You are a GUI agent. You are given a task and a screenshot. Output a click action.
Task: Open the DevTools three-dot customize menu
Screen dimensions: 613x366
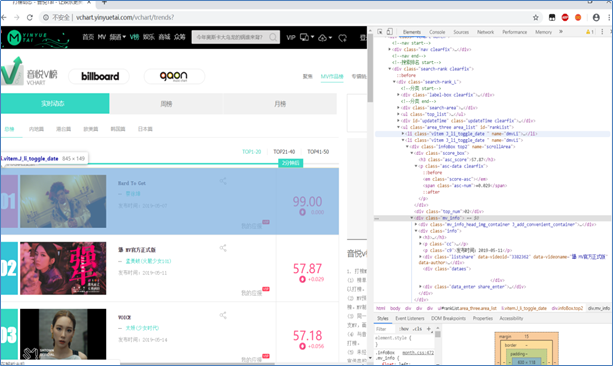602,32
